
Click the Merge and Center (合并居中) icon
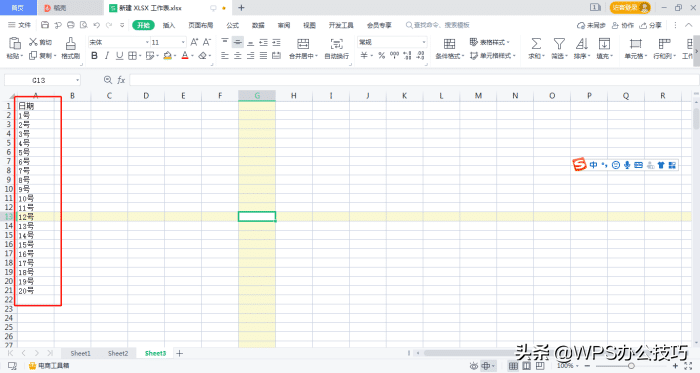click(303, 44)
